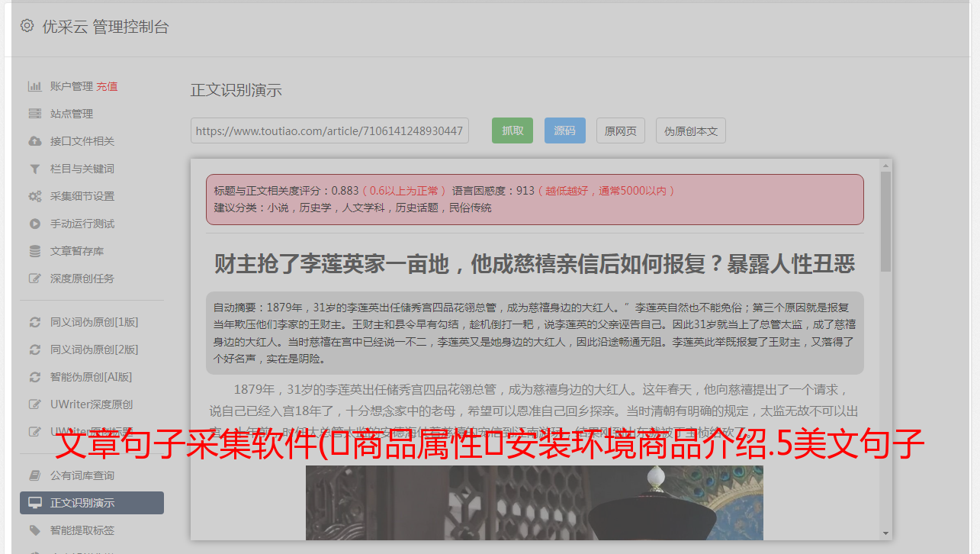Click the refresh icon for 智能伪原创[AI版]

(35, 377)
